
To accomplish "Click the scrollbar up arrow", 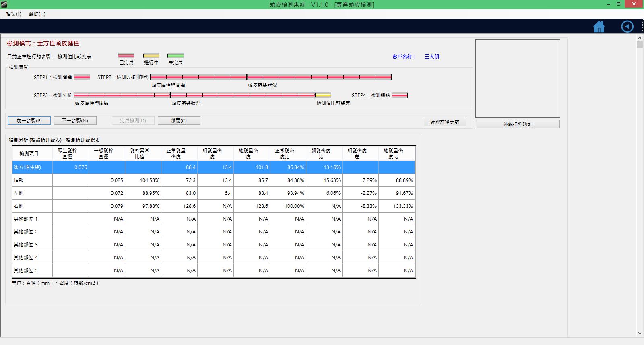I will click(x=640, y=38).
